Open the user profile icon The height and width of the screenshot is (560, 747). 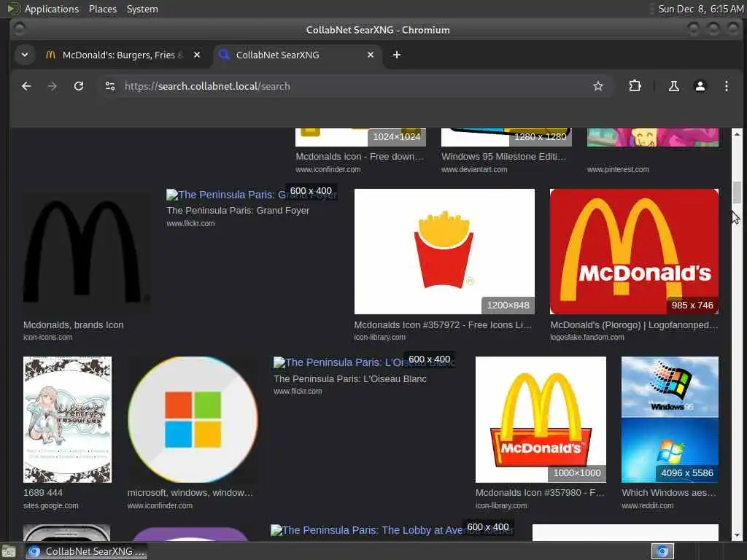(700, 86)
